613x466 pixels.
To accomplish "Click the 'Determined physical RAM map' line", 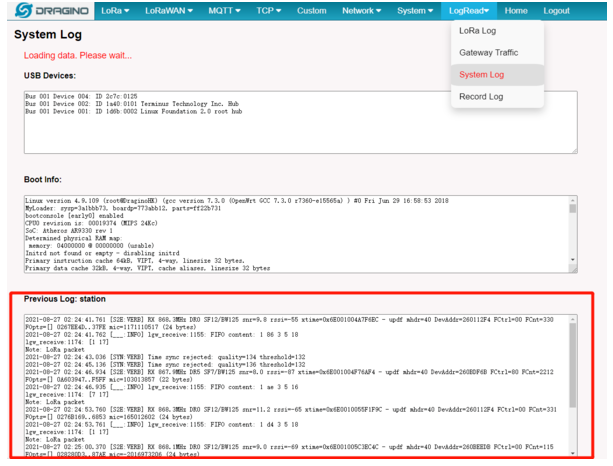I will (x=74, y=238).
